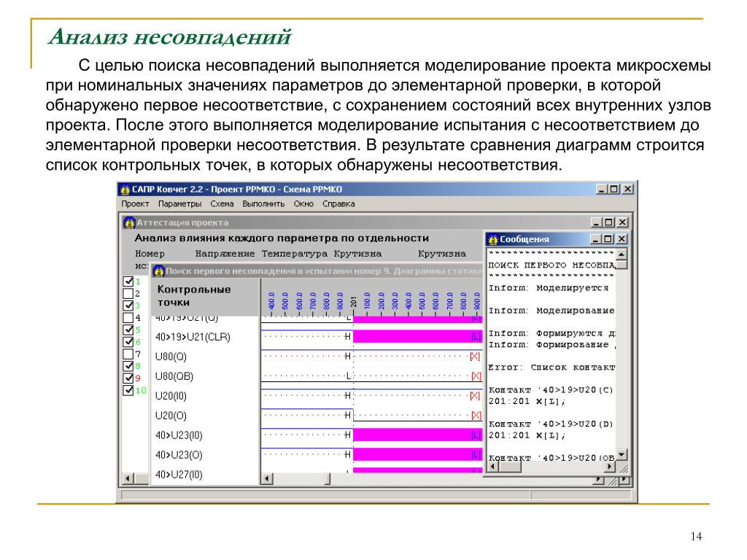Click the magenta bar on the 40>U23(O) row
The height and width of the screenshot is (560, 747).
click(412, 454)
